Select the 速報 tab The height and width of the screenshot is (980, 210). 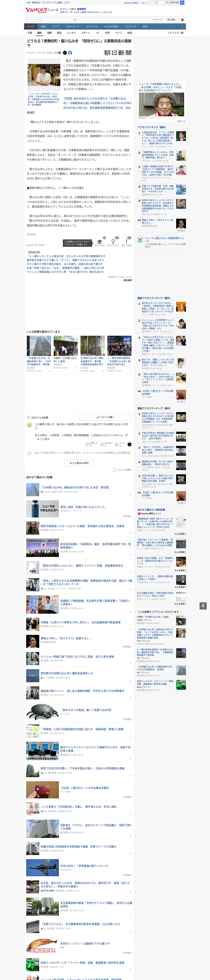43,26
